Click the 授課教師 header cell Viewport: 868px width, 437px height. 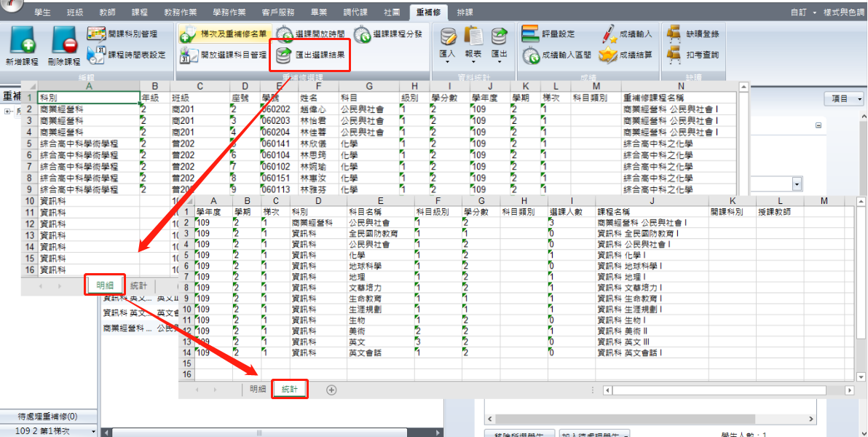(779, 211)
